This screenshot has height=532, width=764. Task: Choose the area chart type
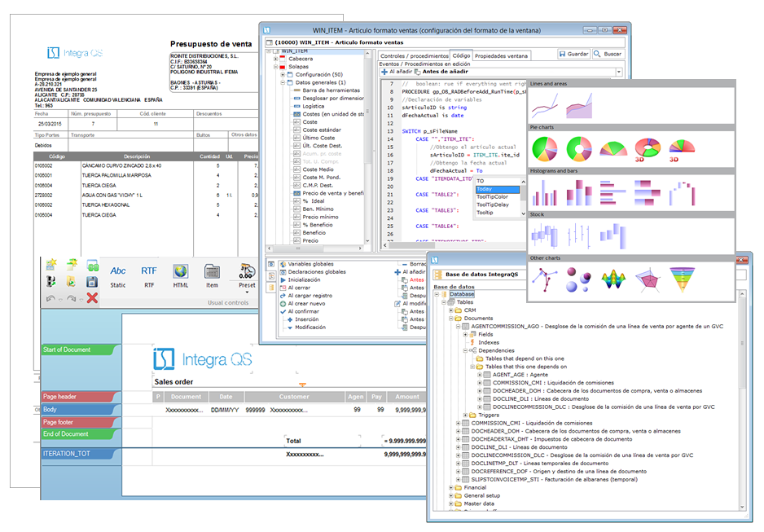point(579,106)
